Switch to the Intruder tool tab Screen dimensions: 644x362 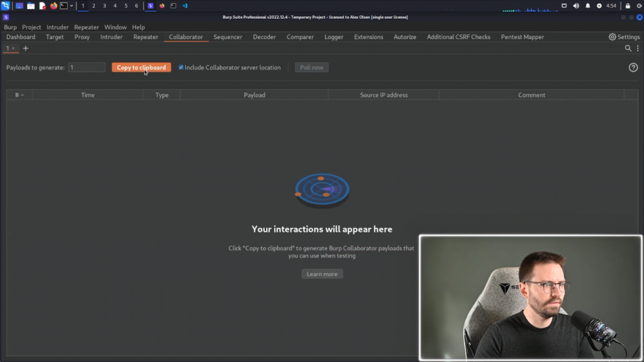pyautogui.click(x=111, y=37)
